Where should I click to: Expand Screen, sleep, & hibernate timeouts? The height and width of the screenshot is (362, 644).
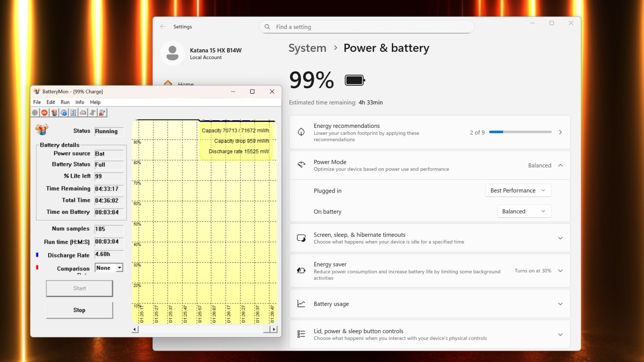pyautogui.click(x=560, y=238)
